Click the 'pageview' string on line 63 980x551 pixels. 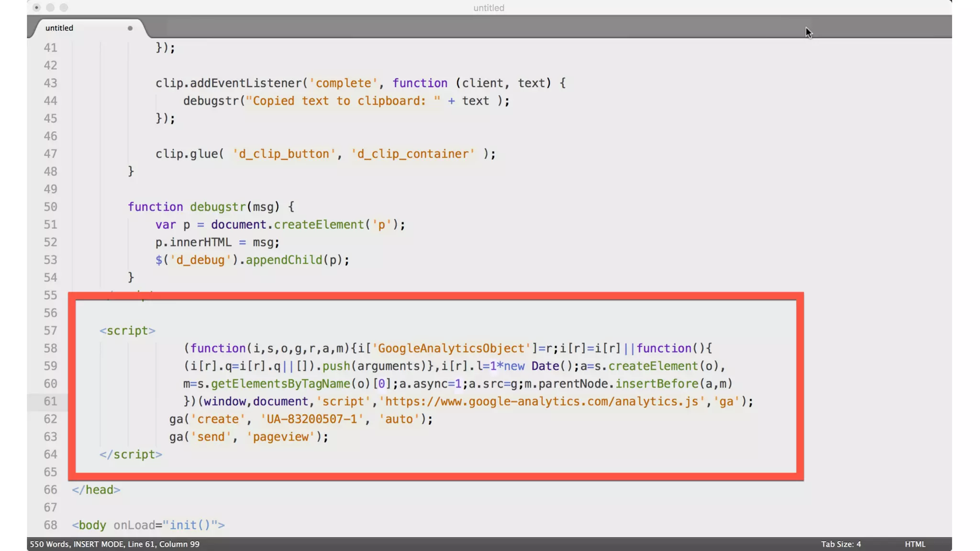pyautogui.click(x=281, y=437)
